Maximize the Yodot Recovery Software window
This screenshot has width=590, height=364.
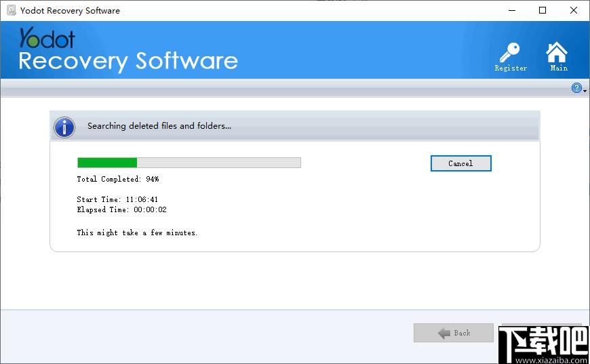543,10
